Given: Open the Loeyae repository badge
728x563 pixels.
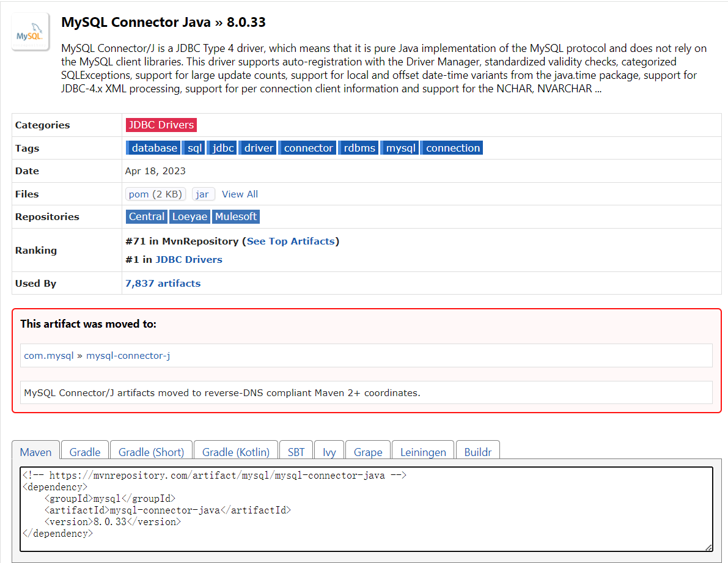Looking at the screenshot, I should coord(189,217).
